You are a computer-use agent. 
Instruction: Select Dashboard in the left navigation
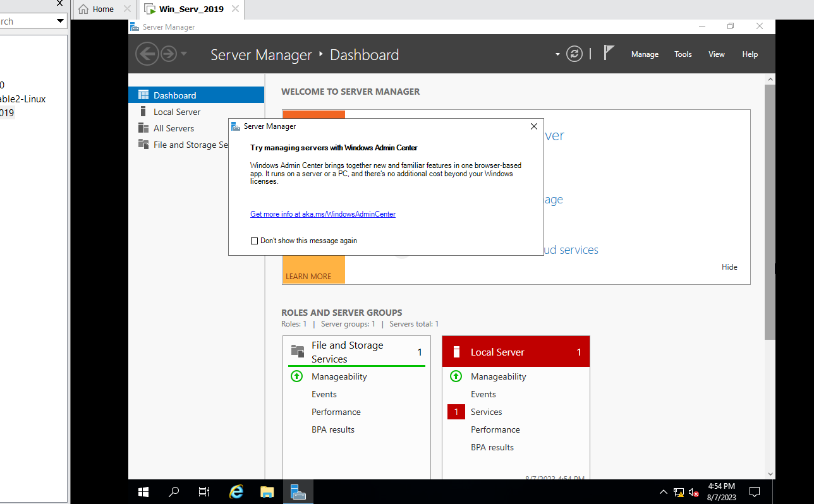point(196,95)
